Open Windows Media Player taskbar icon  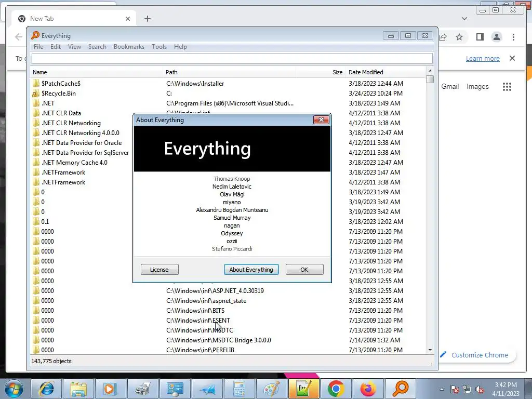coord(111,389)
